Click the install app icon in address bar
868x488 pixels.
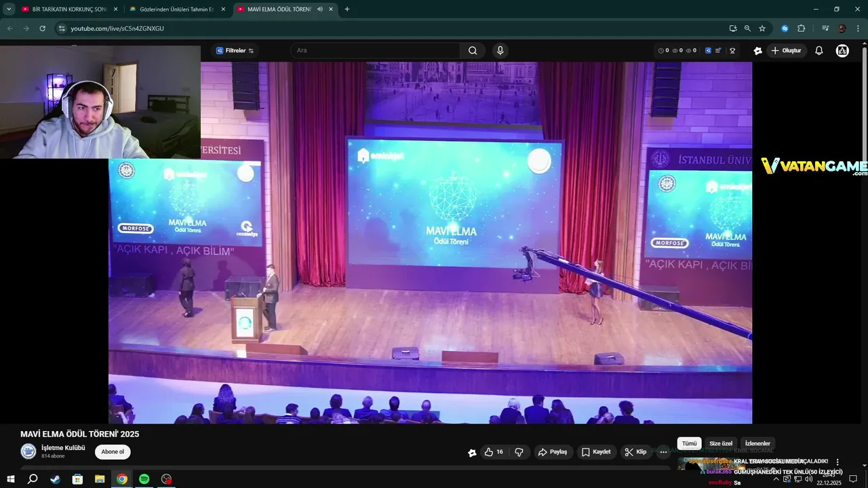(x=733, y=28)
